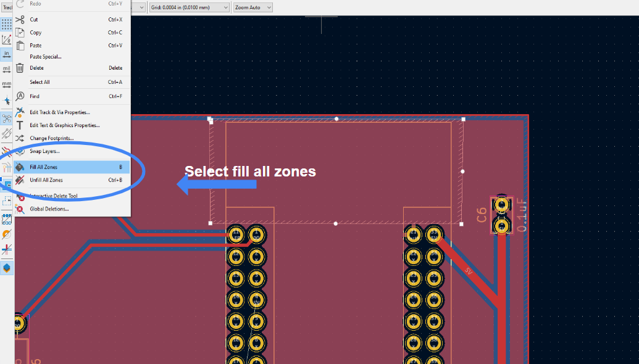Open Edit Track & Via Properties
Screen dimensions: 639x364
click(72, 112)
